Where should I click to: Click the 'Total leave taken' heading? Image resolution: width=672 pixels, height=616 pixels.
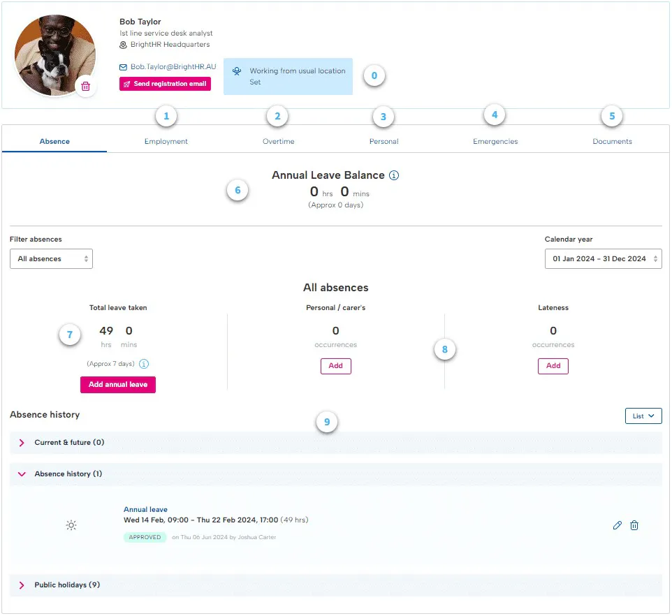118,307
